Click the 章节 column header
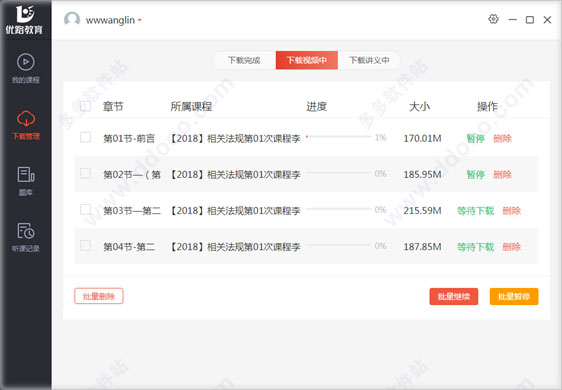Image resolution: width=562 pixels, height=390 pixels. pyautogui.click(x=113, y=106)
